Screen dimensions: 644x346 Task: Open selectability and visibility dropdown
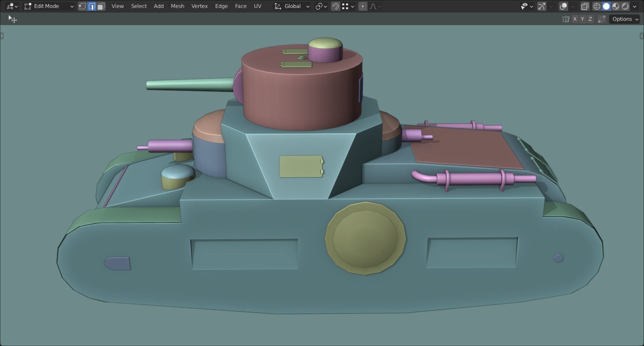click(x=527, y=6)
